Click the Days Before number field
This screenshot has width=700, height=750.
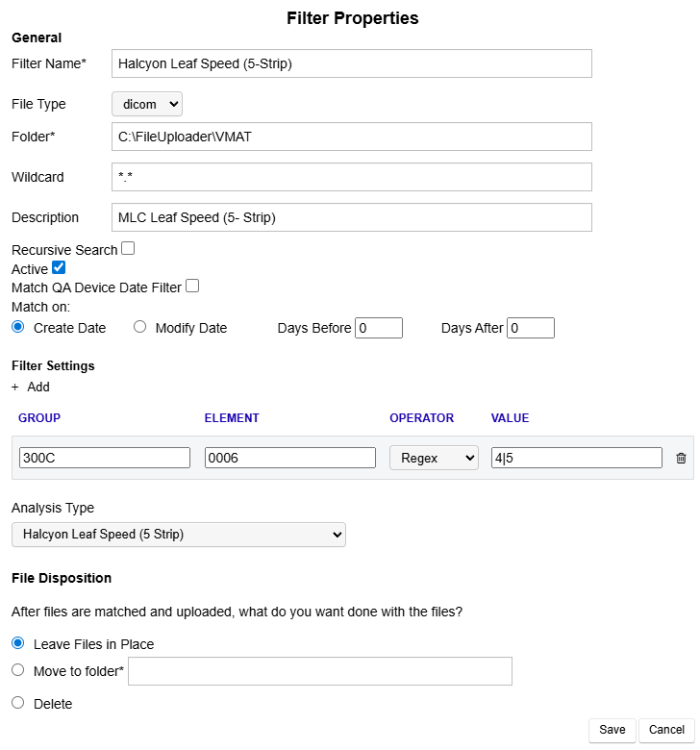pyautogui.click(x=378, y=328)
